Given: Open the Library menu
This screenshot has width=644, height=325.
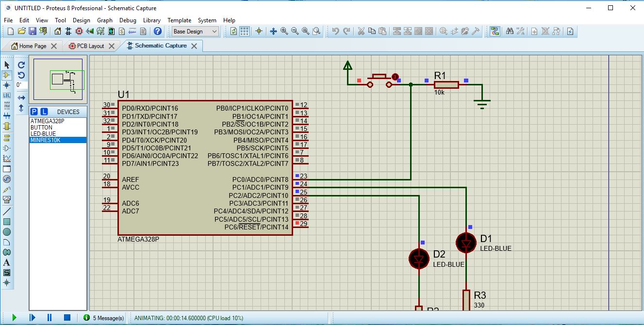Looking at the screenshot, I should click(151, 20).
